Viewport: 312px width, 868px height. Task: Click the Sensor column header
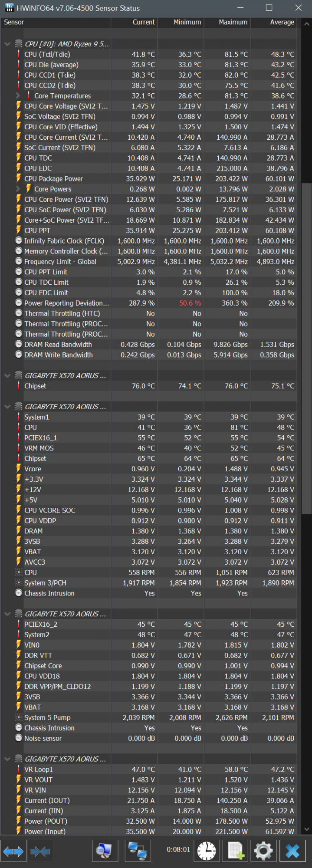[56, 22]
